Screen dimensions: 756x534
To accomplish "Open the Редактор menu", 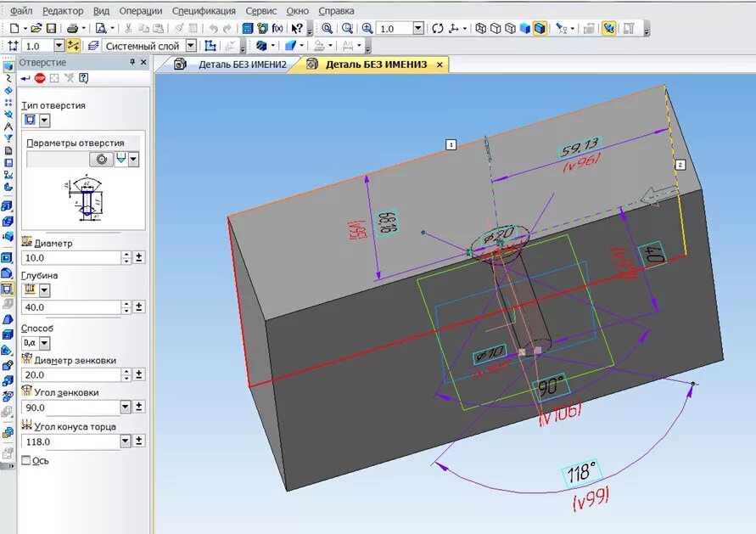I will [x=63, y=11].
